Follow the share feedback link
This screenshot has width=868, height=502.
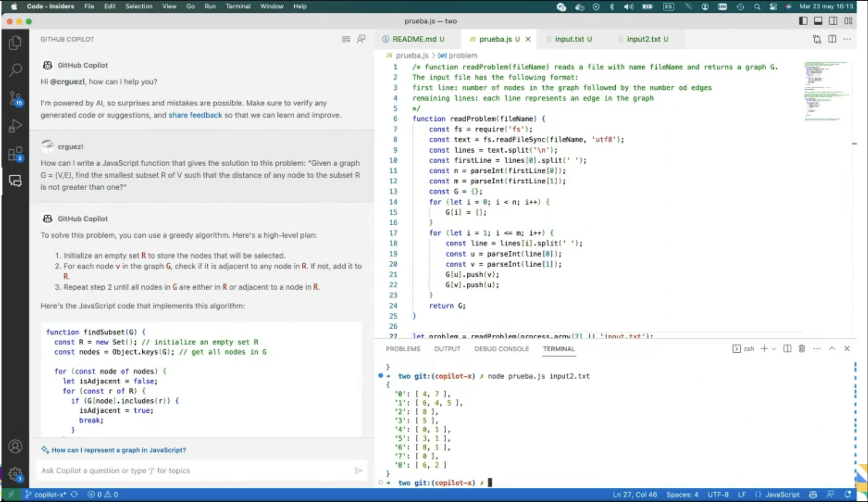tap(195, 115)
